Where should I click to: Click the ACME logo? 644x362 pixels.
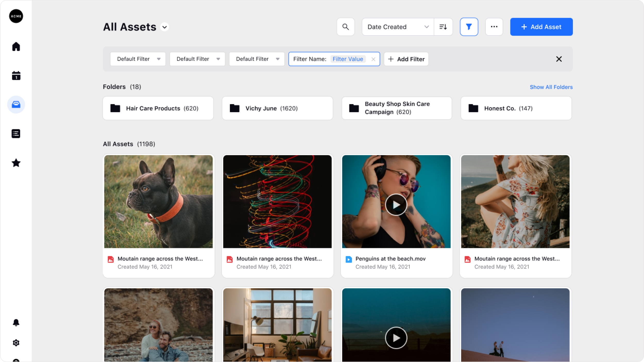click(16, 16)
